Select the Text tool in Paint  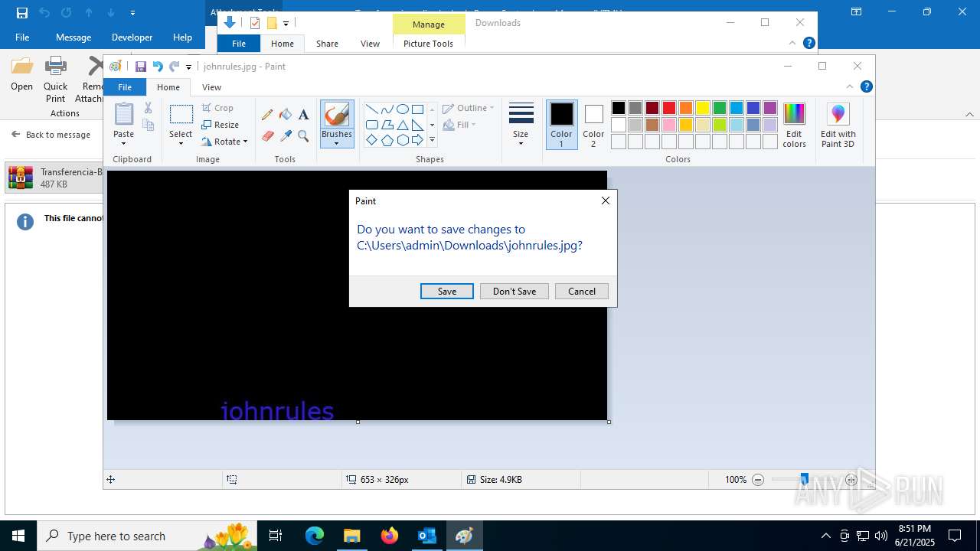(x=304, y=115)
